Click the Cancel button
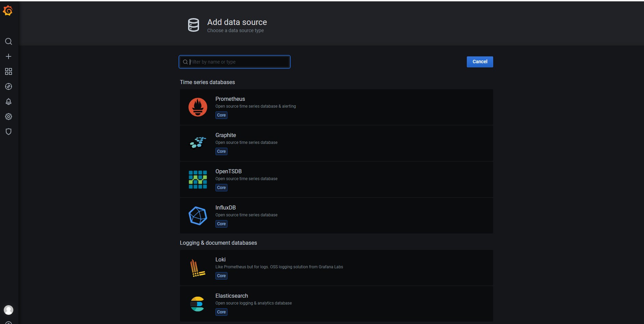The height and width of the screenshot is (324, 644). click(479, 62)
